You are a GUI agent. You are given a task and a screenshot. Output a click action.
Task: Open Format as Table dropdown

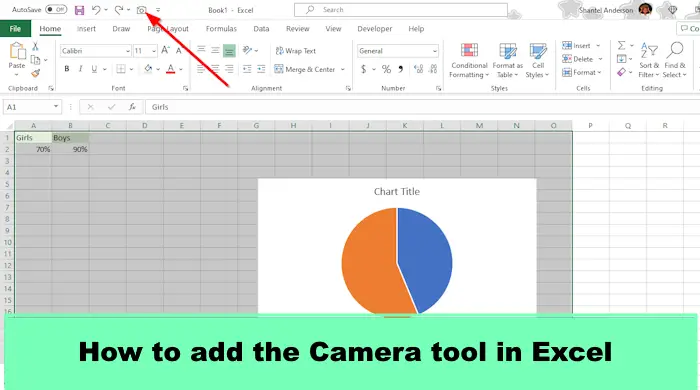click(x=508, y=61)
